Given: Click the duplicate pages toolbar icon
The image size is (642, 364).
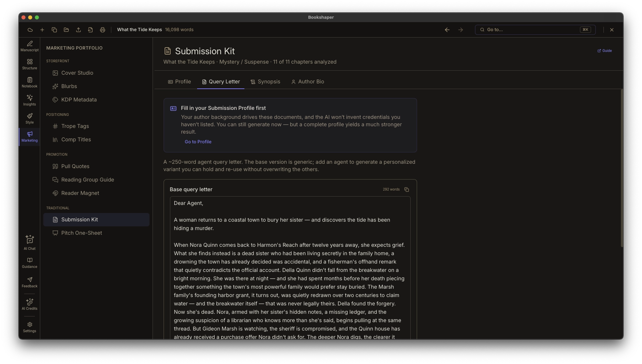Looking at the screenshot, I should [x=54, y=30].
